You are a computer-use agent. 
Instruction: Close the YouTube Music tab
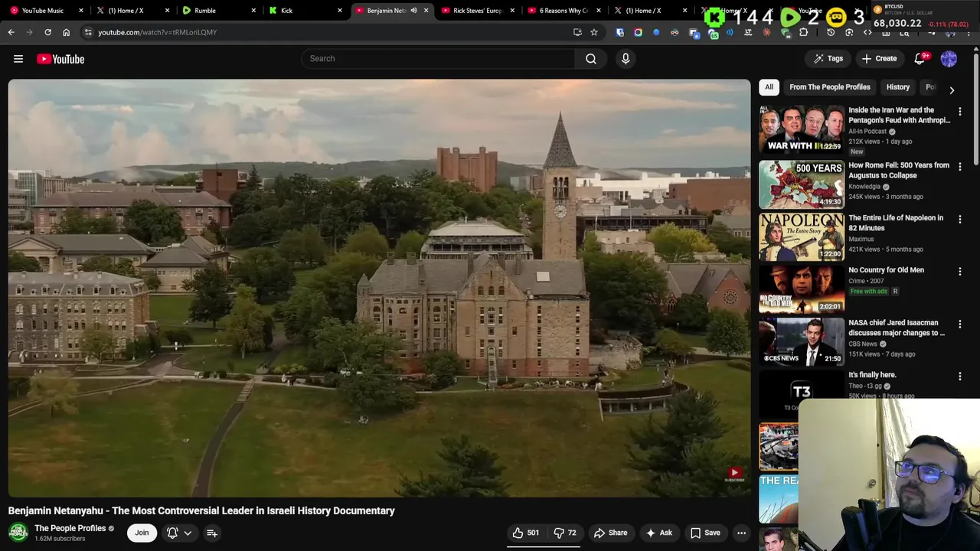80,11
